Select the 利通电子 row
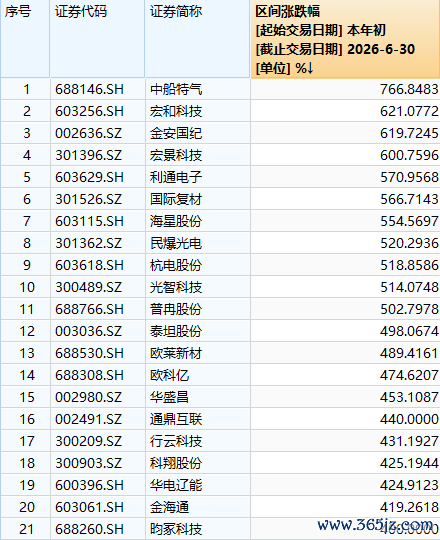 220,177
